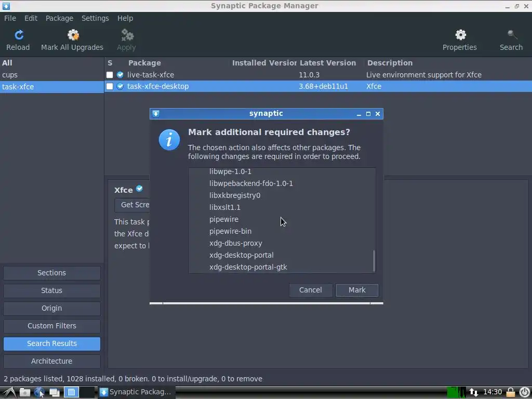
Task: Select 'task-xfce' in the search history list
Action: [x=51, y=87]
